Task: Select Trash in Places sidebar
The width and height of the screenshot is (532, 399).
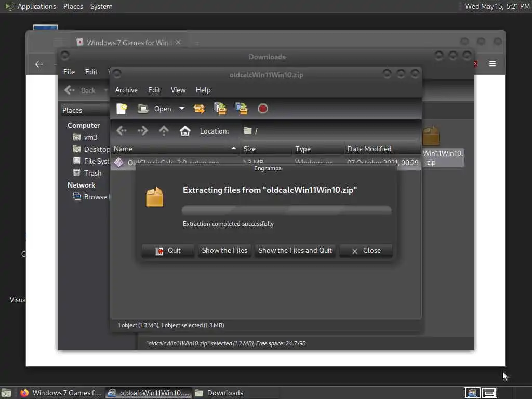Action: coord(87,173)
